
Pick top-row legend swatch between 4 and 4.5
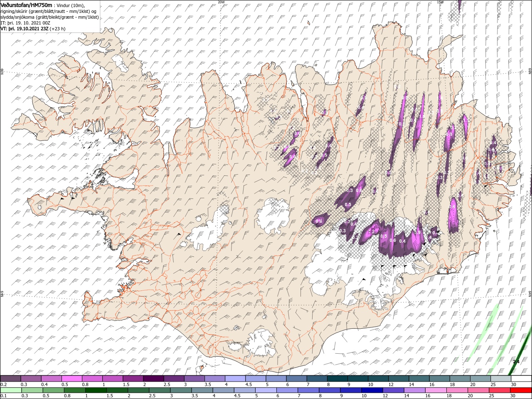point(235,379)
